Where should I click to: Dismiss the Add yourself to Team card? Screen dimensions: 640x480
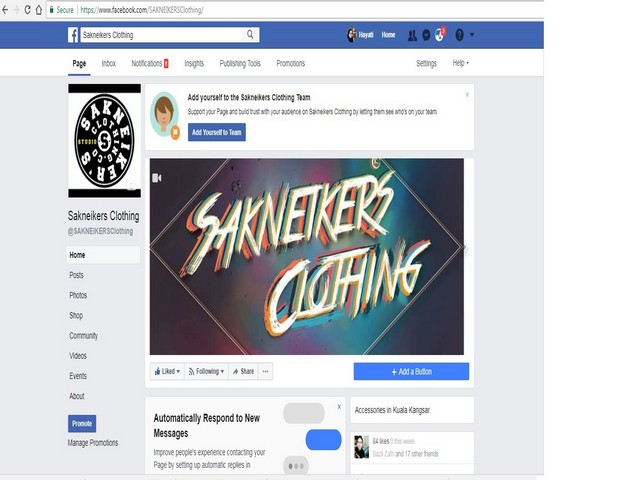point(467,95)
